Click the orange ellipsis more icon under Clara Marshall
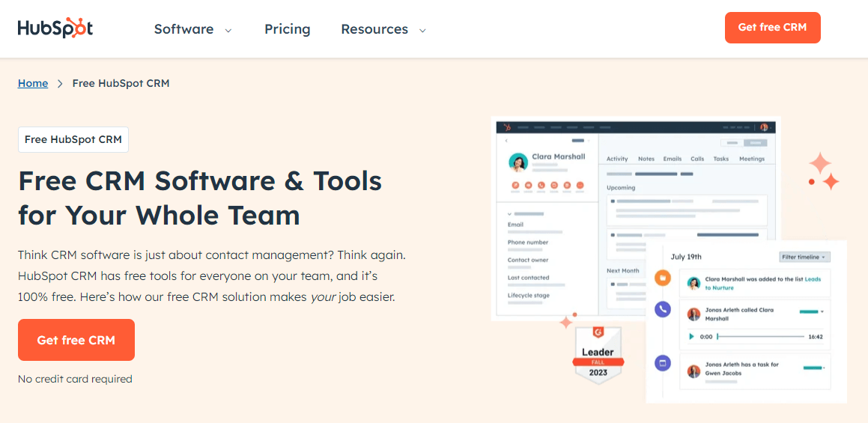868x423 pixels. point(580,186)
